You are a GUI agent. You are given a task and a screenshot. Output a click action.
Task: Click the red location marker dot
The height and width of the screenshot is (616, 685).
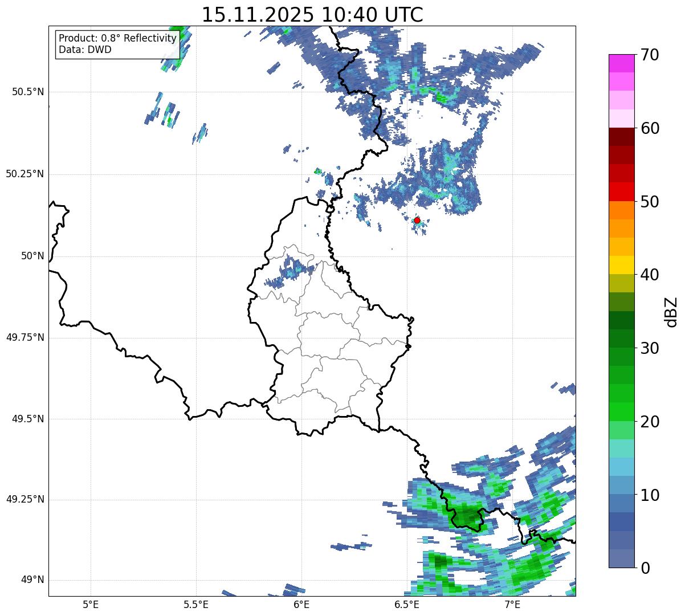417,221
